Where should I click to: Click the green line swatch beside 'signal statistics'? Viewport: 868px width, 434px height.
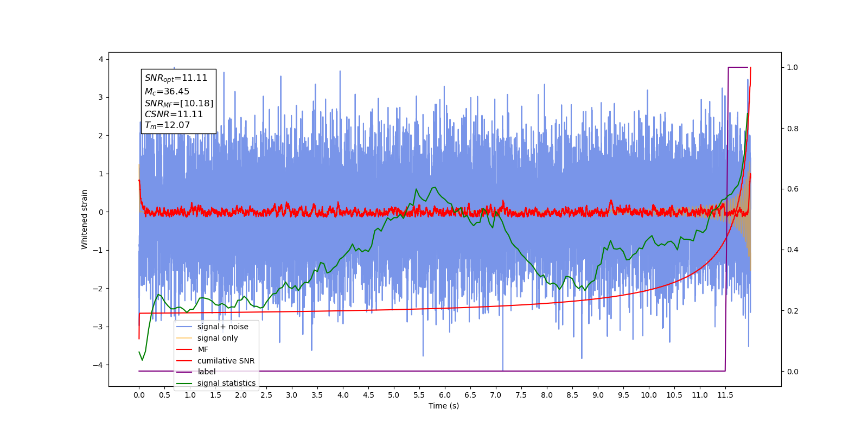pos(184,383)
